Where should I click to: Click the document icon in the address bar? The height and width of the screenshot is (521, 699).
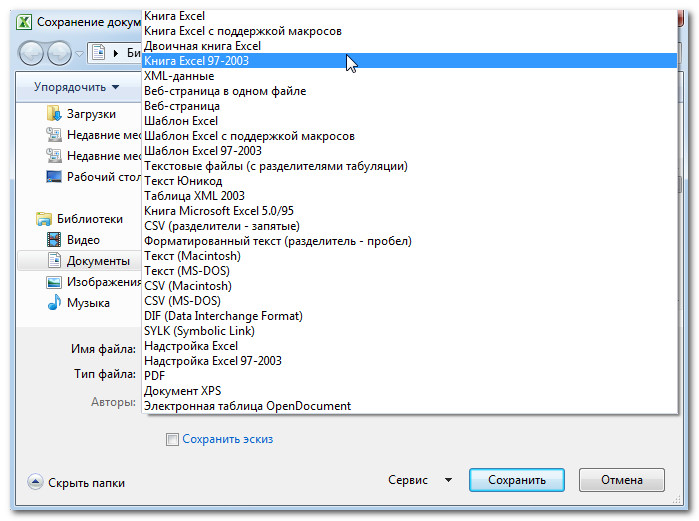click(99, 53)
